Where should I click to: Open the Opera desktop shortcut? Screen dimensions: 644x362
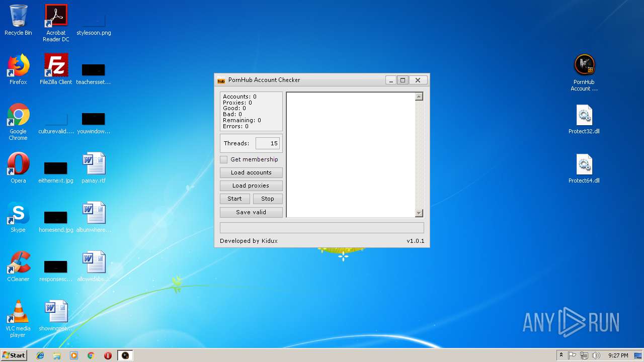18,168
